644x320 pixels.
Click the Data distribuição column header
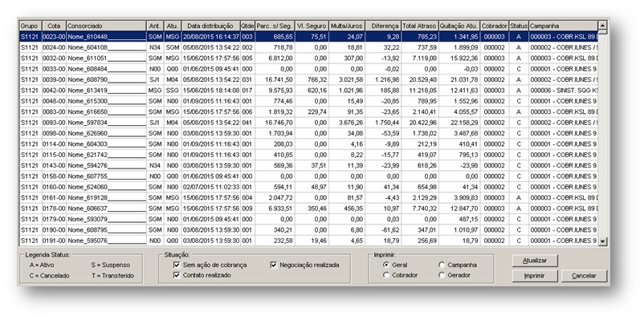coord(210,26)
